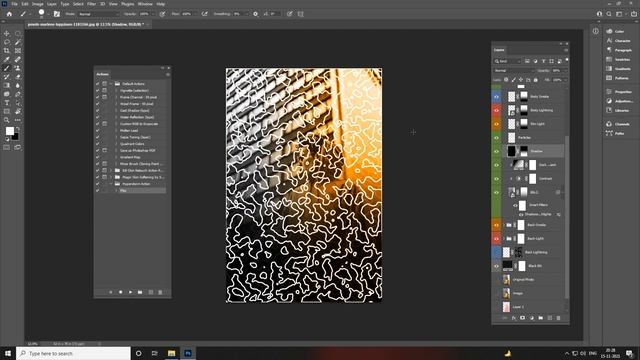Create new set in Actions panel
This screenshot has width=640, height=360.
[140, 292]
